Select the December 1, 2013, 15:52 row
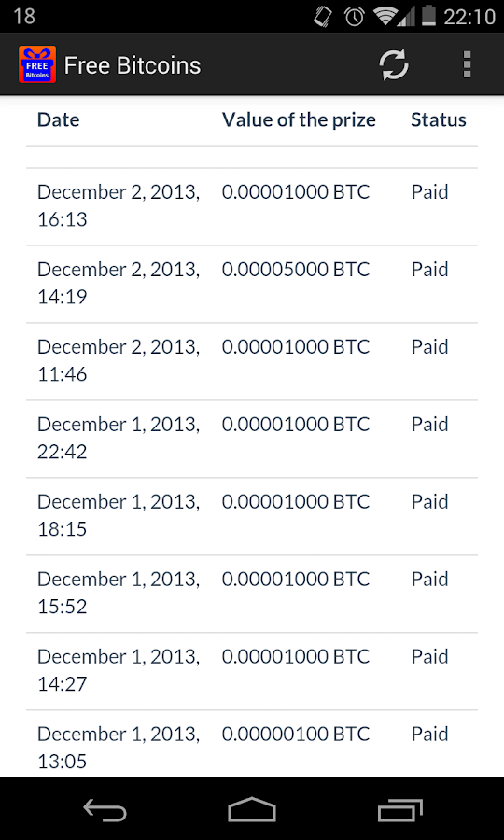 (252, 595)
